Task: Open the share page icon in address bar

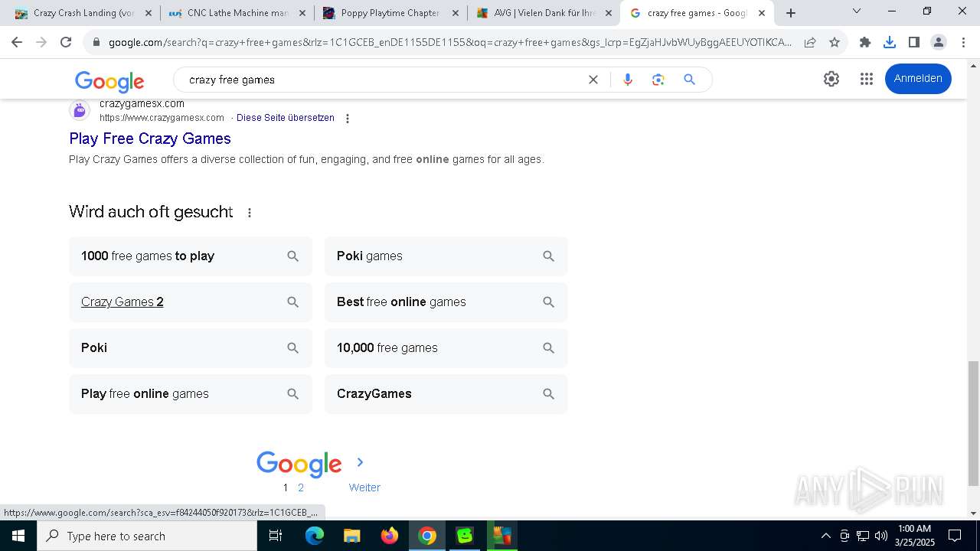Action: pos(810,42)
